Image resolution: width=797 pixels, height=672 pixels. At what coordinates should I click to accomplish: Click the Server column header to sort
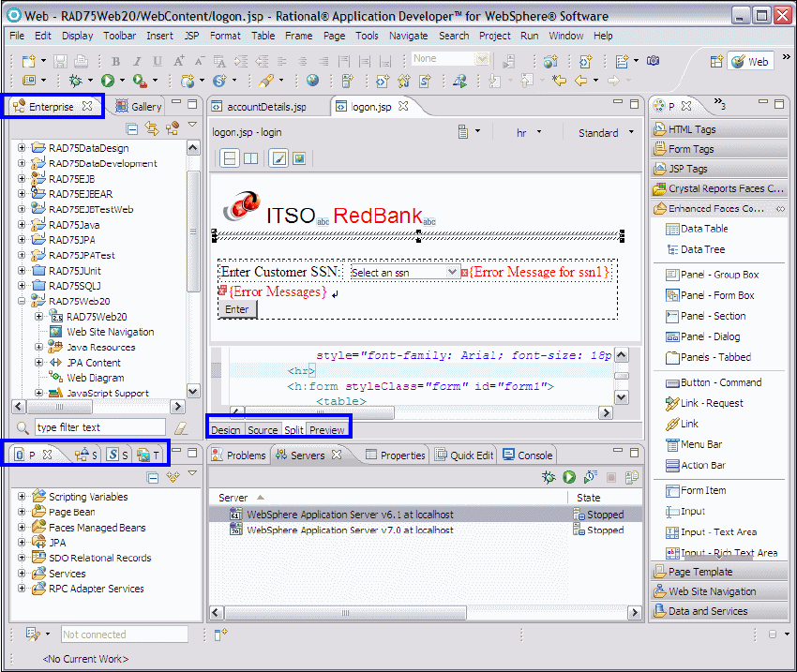(x=388, y=498)
